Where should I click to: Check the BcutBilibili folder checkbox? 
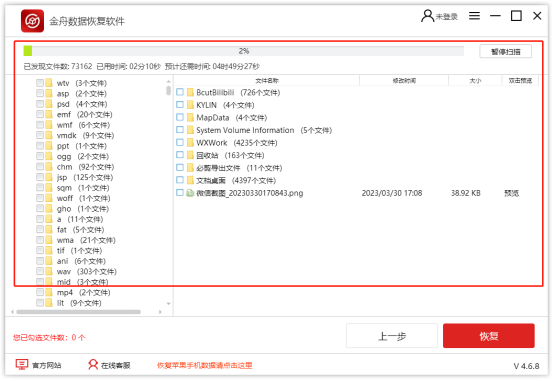click(180, 92)
